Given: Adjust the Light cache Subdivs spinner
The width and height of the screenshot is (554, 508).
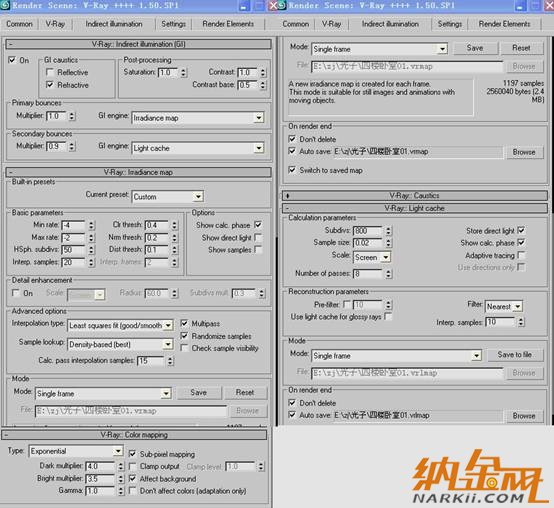Looking at the screenshot, I should [388, 231].
